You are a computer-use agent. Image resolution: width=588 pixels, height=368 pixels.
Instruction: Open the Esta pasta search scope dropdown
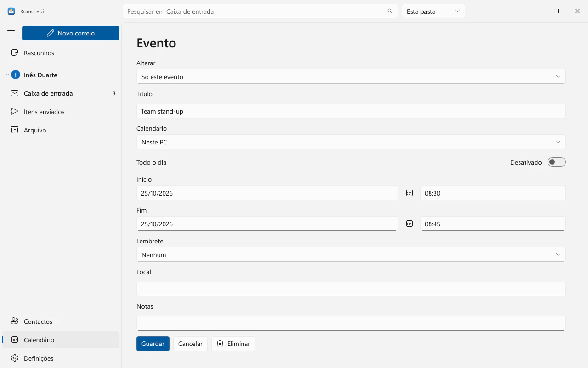(x=434, y=11)
